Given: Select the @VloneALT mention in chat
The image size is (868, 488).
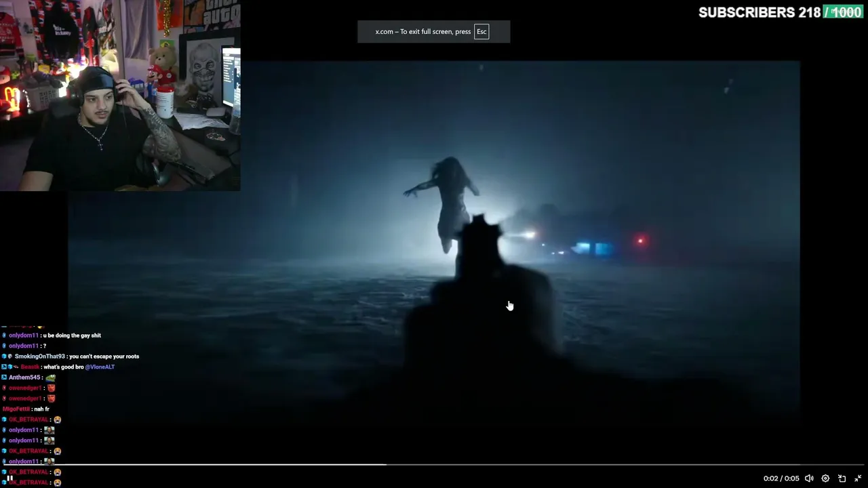Looking at the screenshot, I should click(x=100, y=367).
